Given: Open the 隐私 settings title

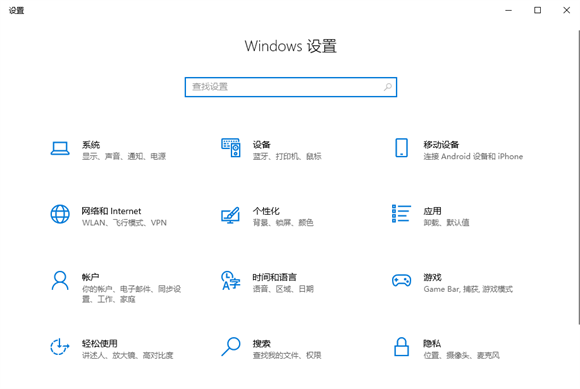Looking at the screenshot, I should (x=432, y=344).
